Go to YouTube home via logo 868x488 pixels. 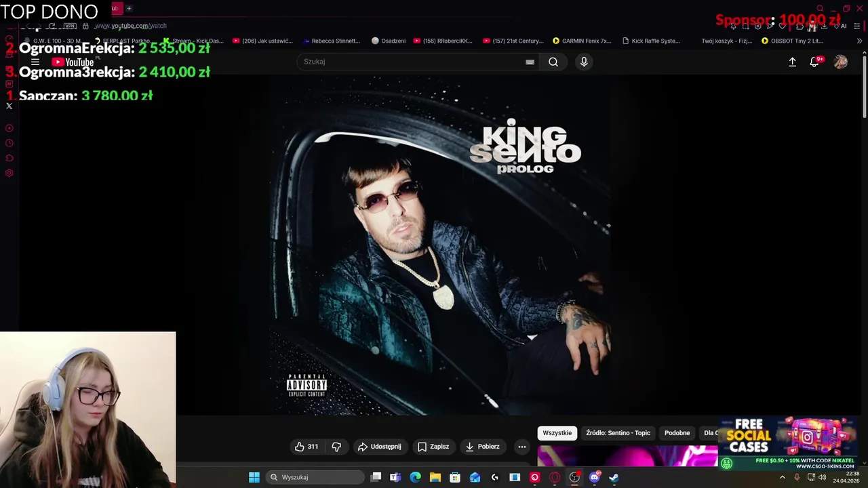point(73,62)
